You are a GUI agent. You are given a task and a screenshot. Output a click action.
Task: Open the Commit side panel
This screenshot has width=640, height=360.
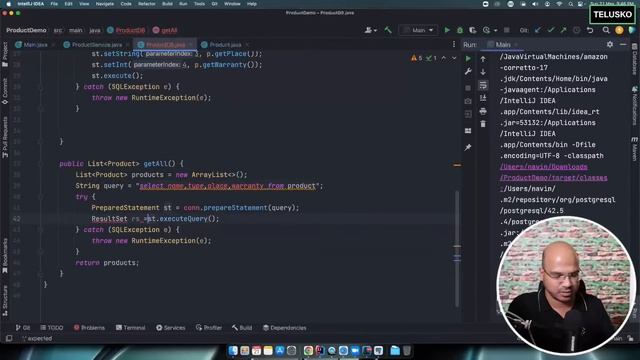pyautogui.click(x=5, y=92)
